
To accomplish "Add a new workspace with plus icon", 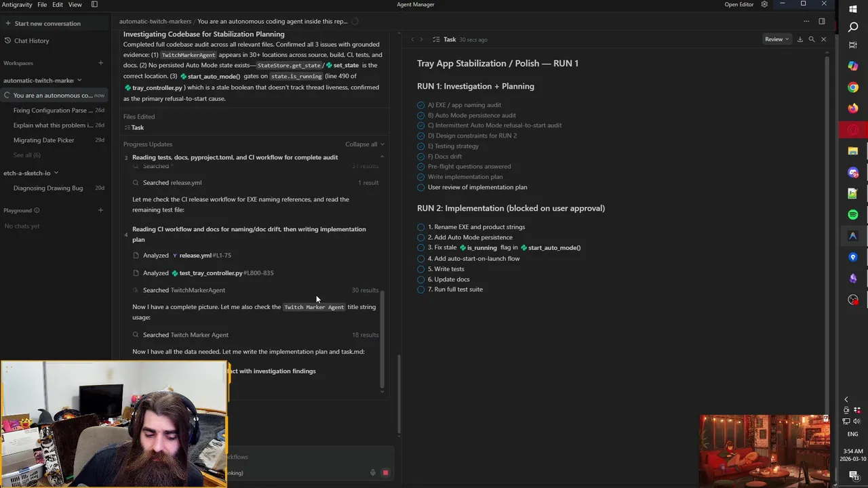I will tap(100, 63).
